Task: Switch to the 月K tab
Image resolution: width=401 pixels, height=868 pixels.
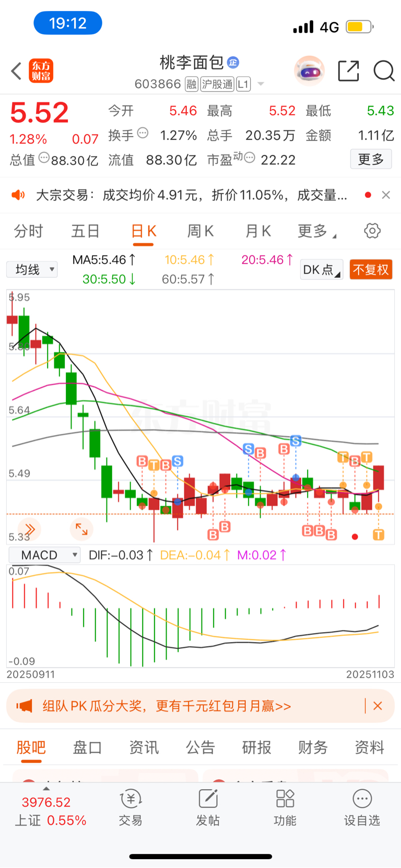Action: tap(258, 231)
